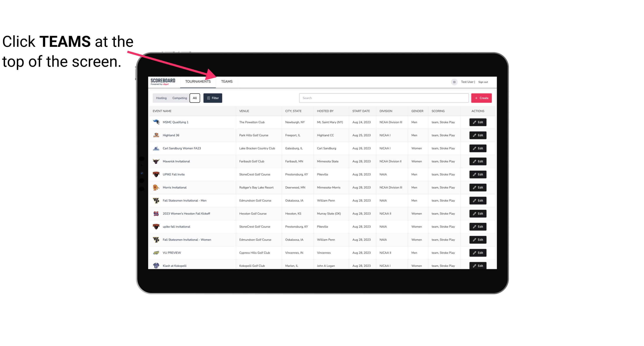This screenshot has width=644, height=346.
Task: Click the TOURNAMENTS navigation tab
Action: coord(198,82)
